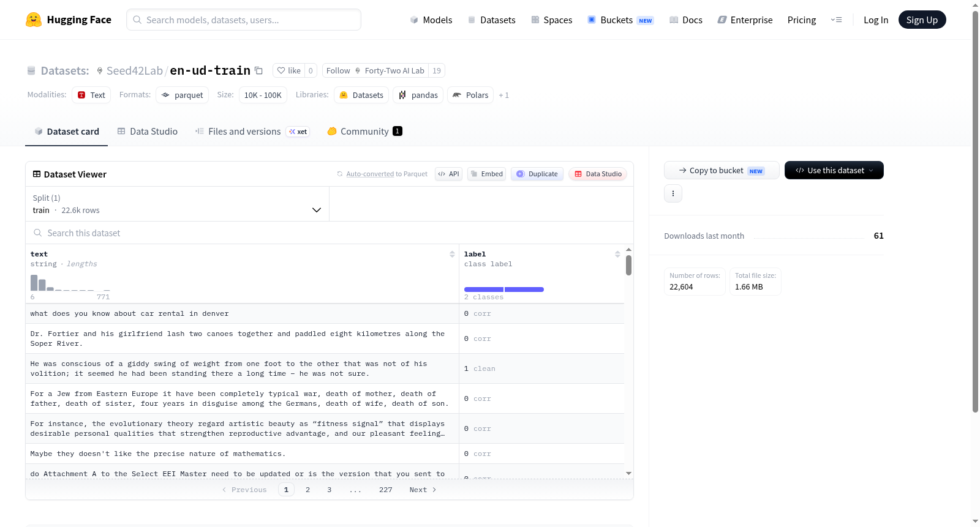Open Enterprise in top navigation

click(x=745, y=20)
